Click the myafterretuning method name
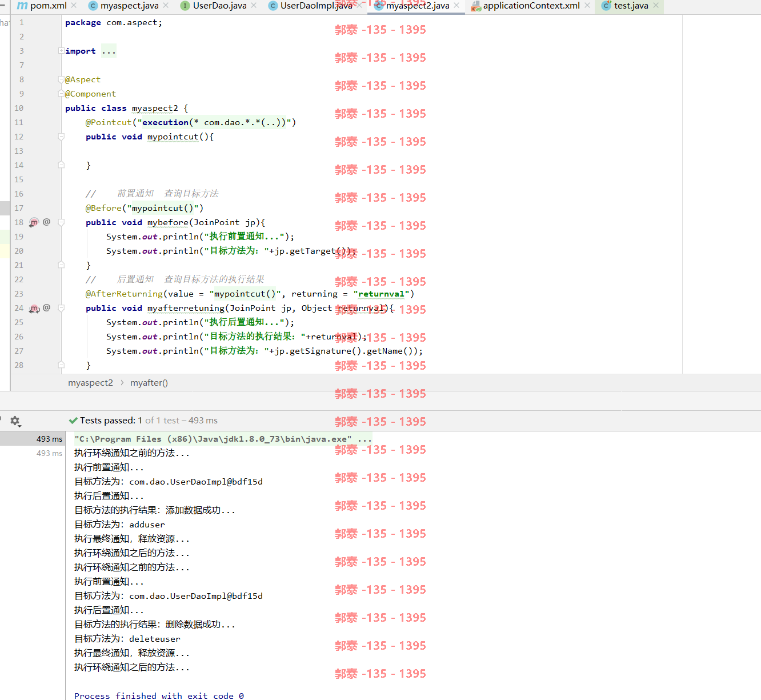The image size is (761, 700). coord(186,308)
